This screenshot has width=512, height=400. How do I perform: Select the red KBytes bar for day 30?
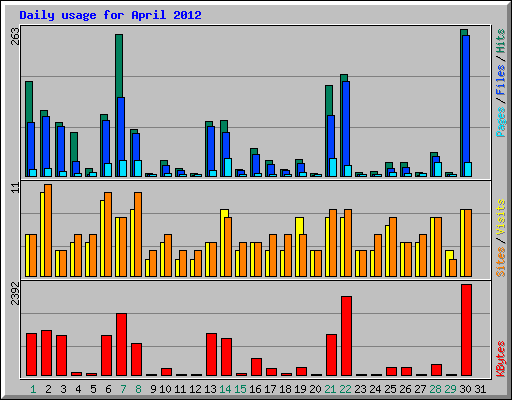coord(466,330)
